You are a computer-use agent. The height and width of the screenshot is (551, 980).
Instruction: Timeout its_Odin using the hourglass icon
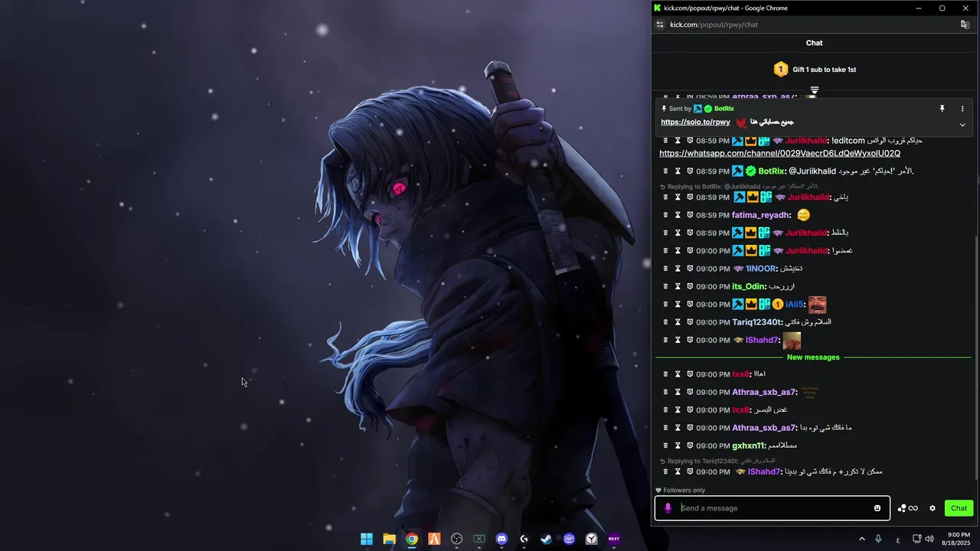click(x=678, y=286)
